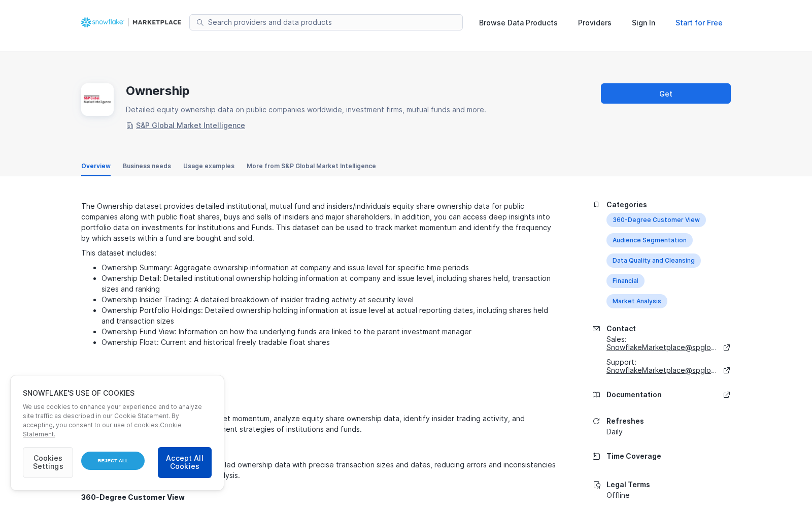Click the S&P Global Market Intelligence logo thumbnail

97,100
